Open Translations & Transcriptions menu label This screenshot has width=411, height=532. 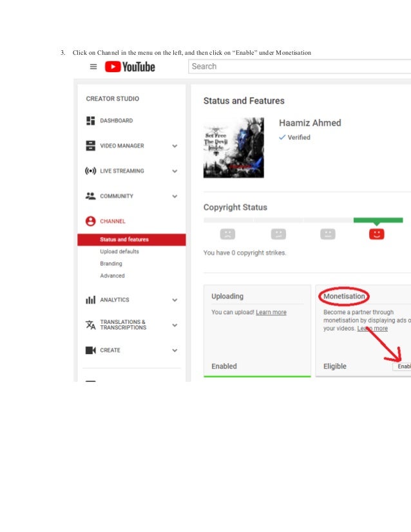click(123, 325)
